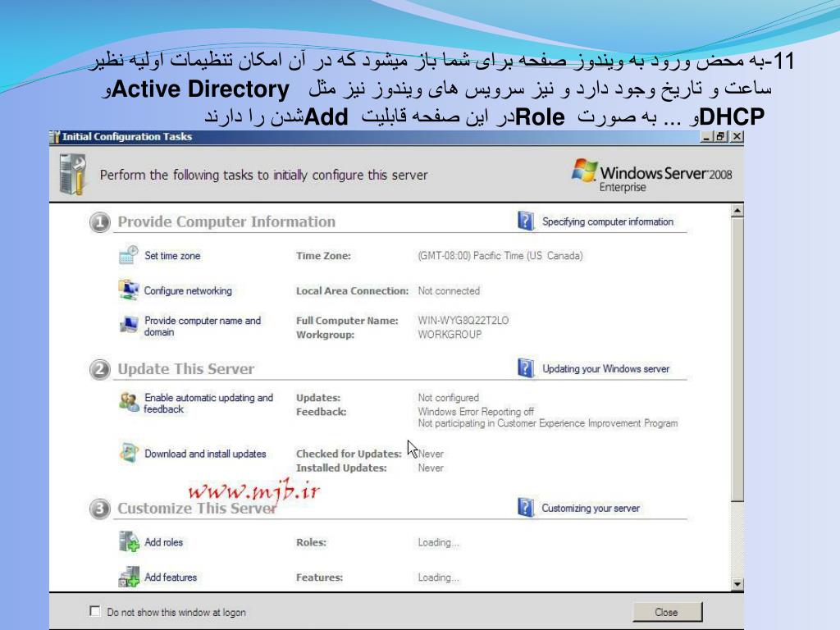Click the Download and install updates icon
This screenshot has width=840, height=630.
(129, 453)
